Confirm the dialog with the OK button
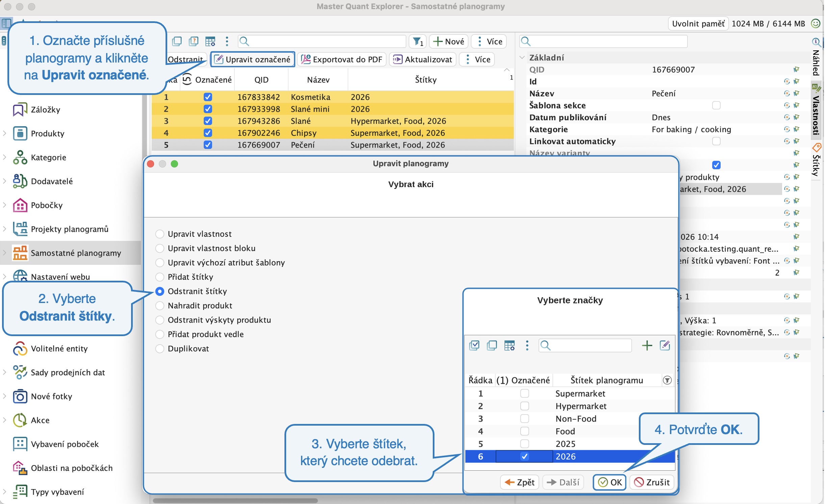This screenshot has width=825, height=504. (x=610, y=482)
